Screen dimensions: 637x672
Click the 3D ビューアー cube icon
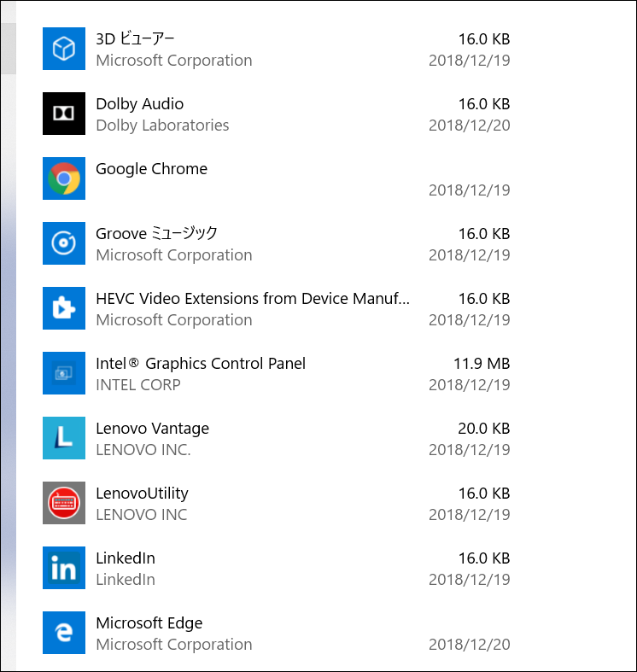pyautogui.click(x=64, y=49)
